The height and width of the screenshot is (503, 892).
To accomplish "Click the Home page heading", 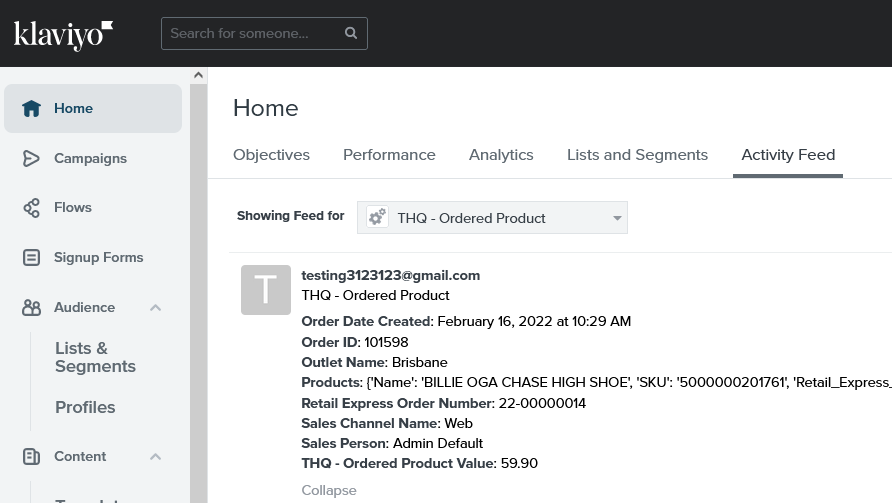I will 266,108.
